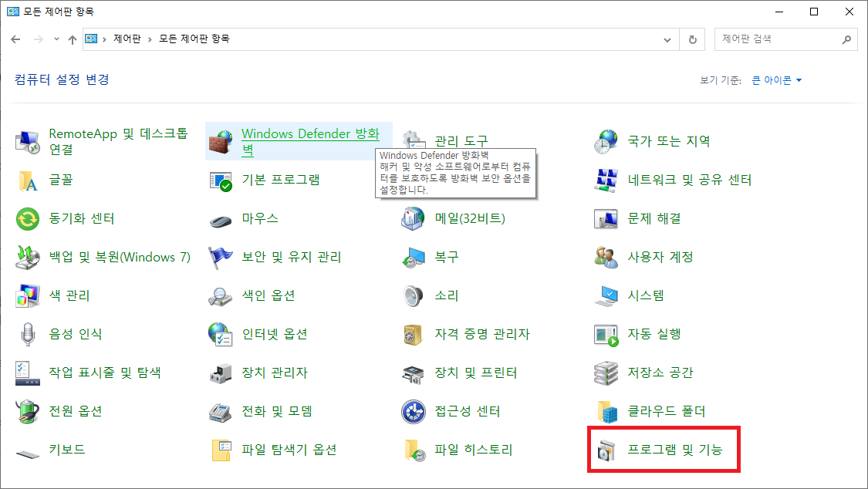Image resolution: width=868 pixels, height=489 pixels.
Task: Open the 전원 옵션 text link
Action: point(76,411)
